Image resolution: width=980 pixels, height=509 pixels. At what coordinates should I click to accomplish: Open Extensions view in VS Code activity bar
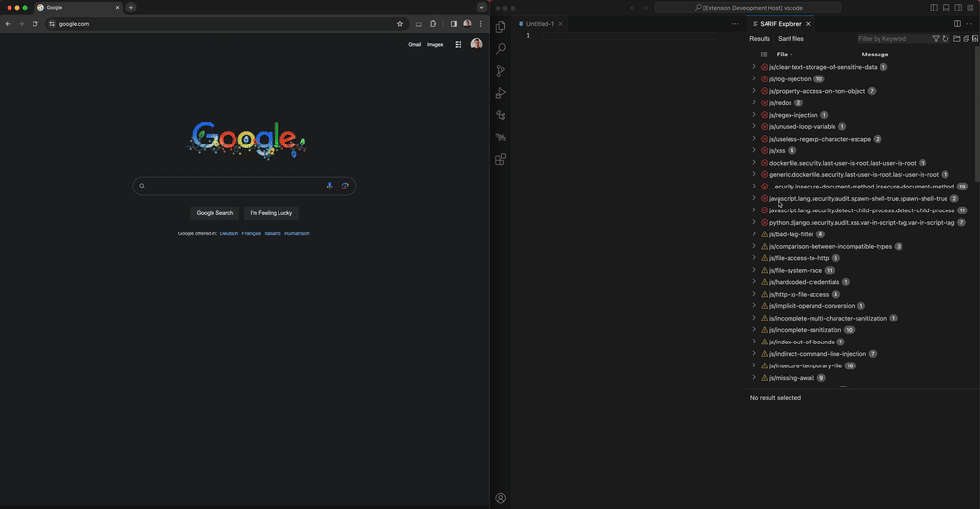point(501,159)
